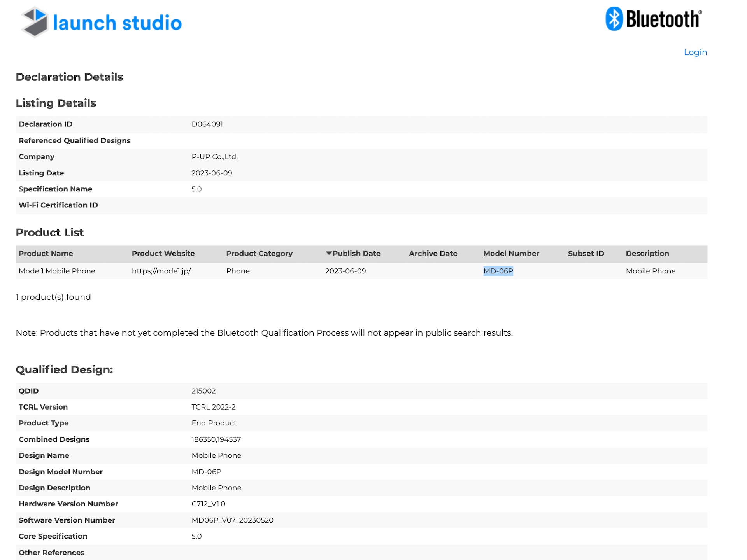Sort by Description column header
The image size is (747, 560).
(647, 254)
